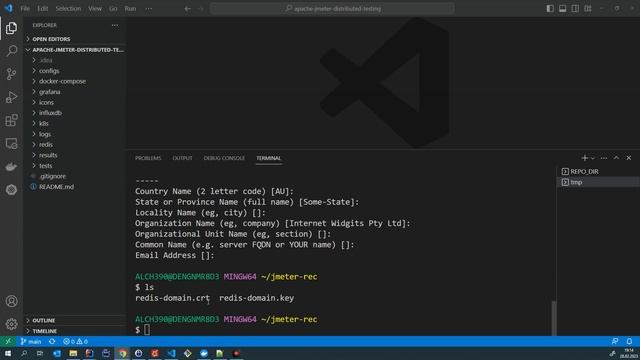Image resolution: width=640 pixels, height=360 pixels.
Task: Expand the influxdb folder
Action: pos(75,113)
